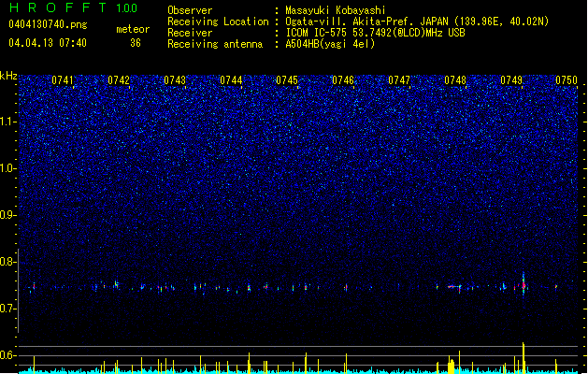Click the 0742 time marker
Image resolution: width=588 pixels, height=374 pixels.
[119, 80]
